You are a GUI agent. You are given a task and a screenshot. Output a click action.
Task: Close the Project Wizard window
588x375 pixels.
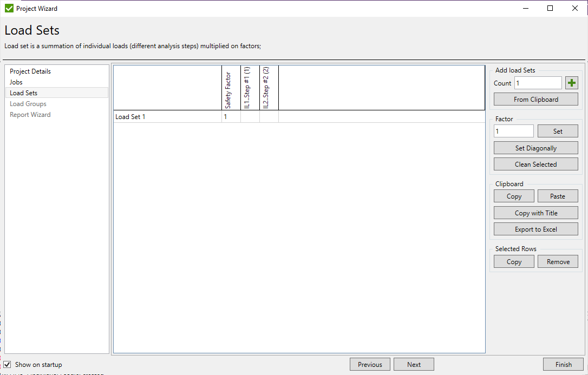[x=575, y=8]
